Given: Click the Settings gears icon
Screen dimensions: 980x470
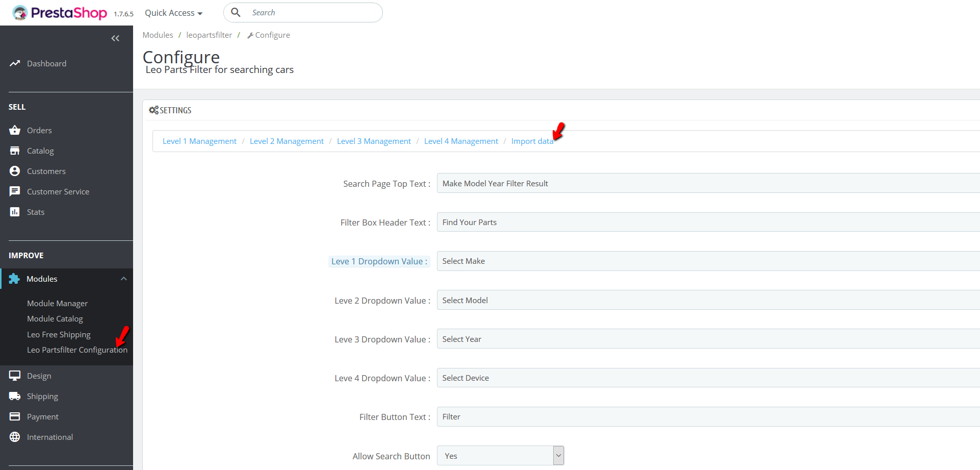Looking at the screenshot, I should pyautogui.click(x=153, y=110).
